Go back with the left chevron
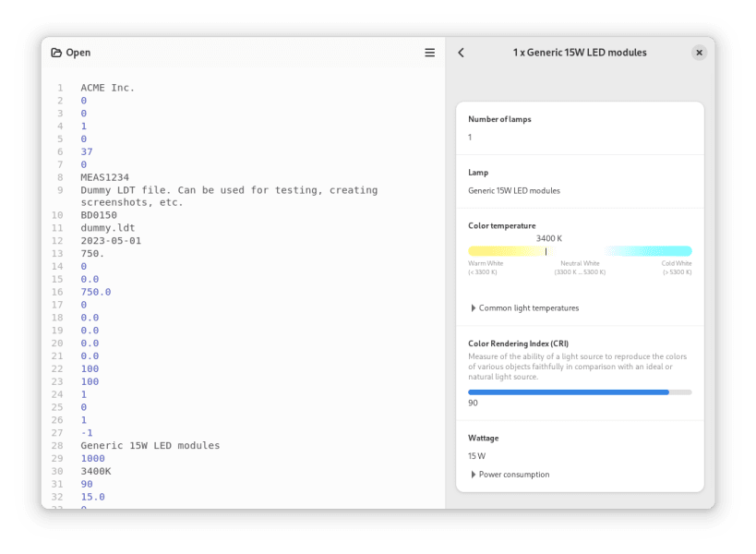756x554 pixels. pyautogui.click(x=461, y=53)
